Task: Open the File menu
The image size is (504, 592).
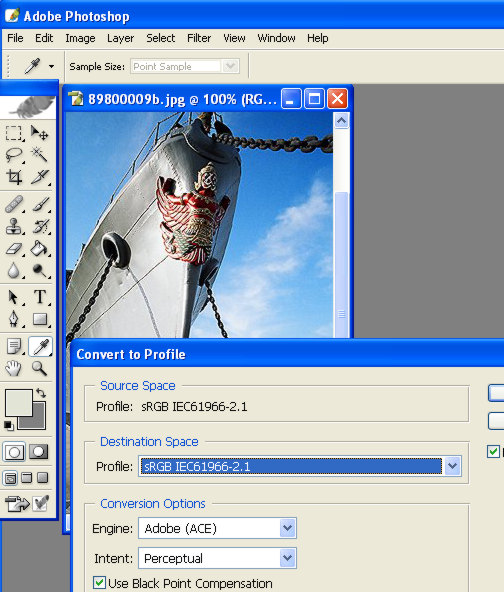Action: tap(15, 38)
